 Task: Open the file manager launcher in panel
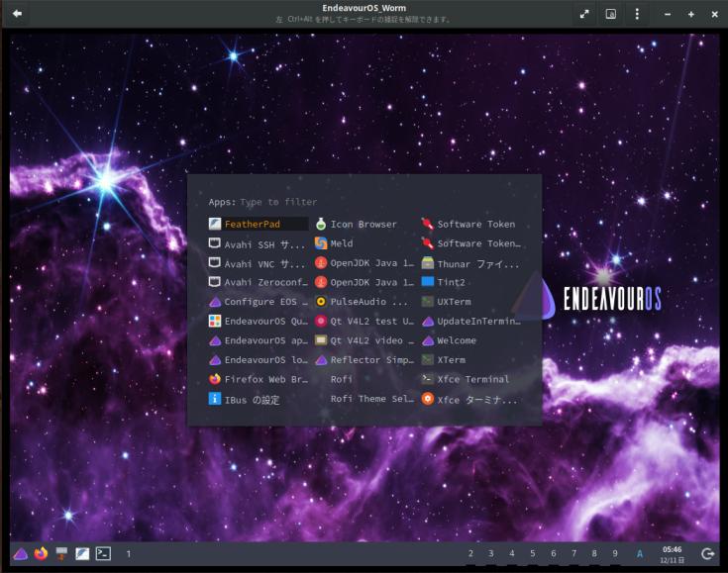[x=61, y=553]
